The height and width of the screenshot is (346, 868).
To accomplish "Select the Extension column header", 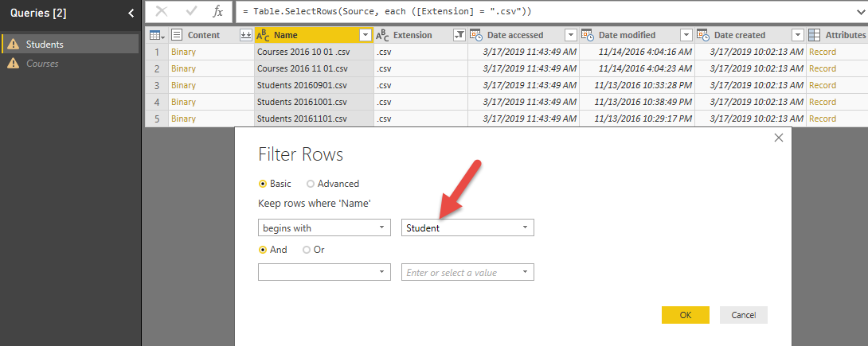I will pos(420,35).
